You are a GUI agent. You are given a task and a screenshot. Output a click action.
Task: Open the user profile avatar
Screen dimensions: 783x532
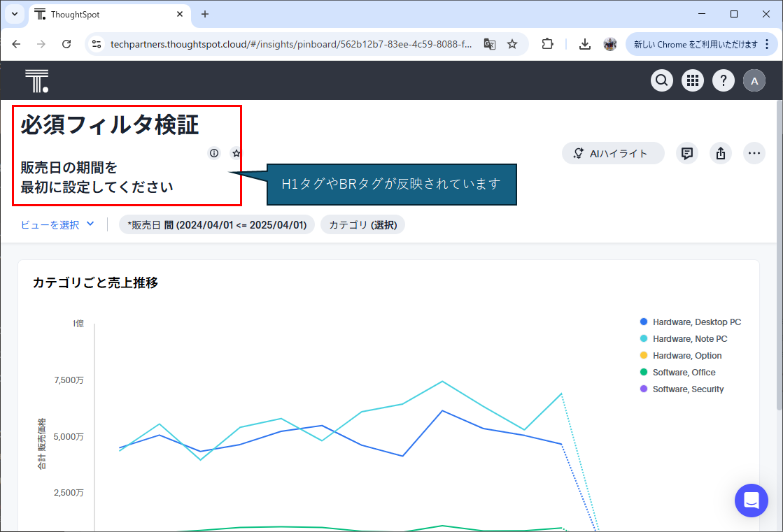click(x=754, y=81)
